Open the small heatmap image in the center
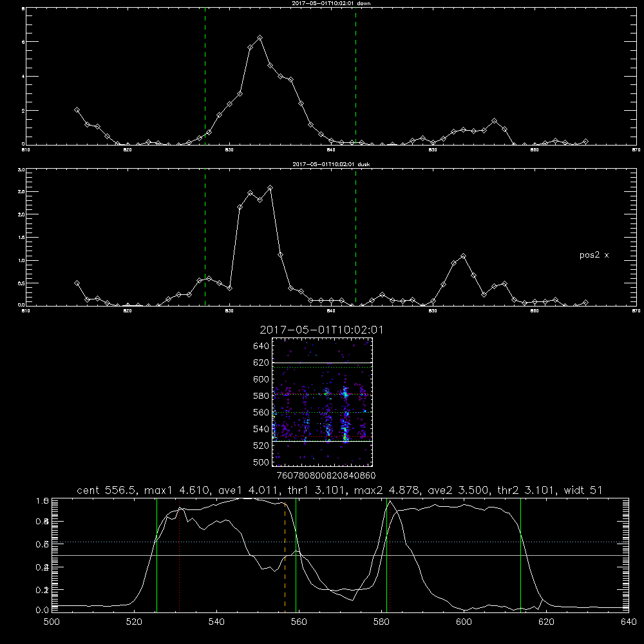The width and height of the screenshot is (644, 644). point(322,402)
